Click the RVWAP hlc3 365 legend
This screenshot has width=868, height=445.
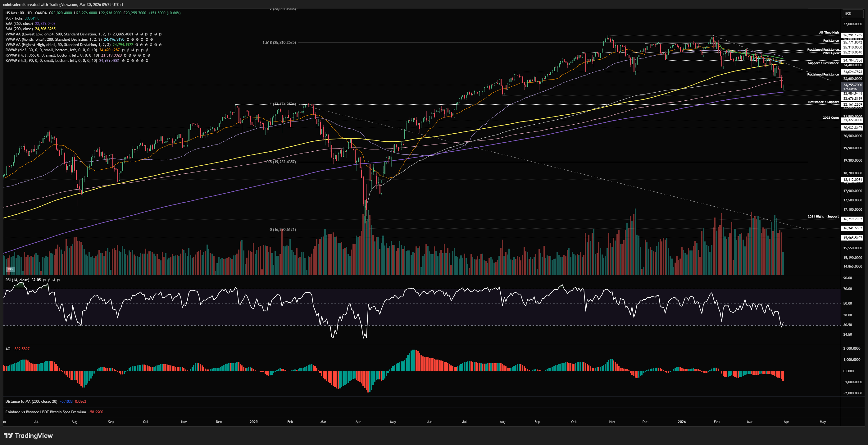pos(52,55)
